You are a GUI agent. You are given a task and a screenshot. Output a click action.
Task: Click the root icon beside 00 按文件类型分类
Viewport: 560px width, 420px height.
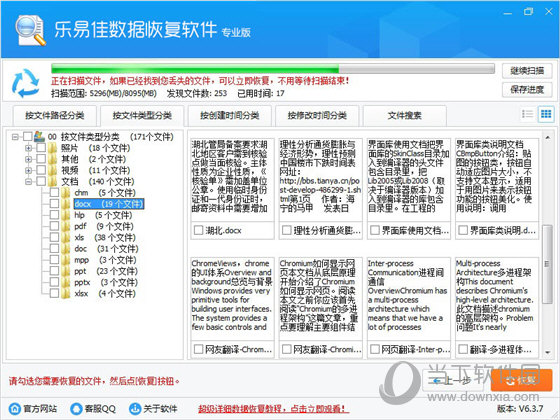[39, 136]
